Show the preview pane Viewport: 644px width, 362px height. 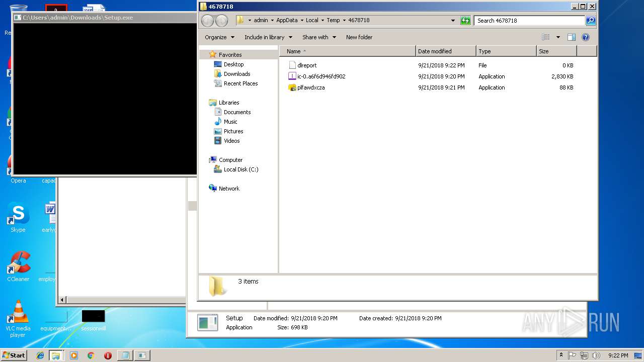pos(572,37)
